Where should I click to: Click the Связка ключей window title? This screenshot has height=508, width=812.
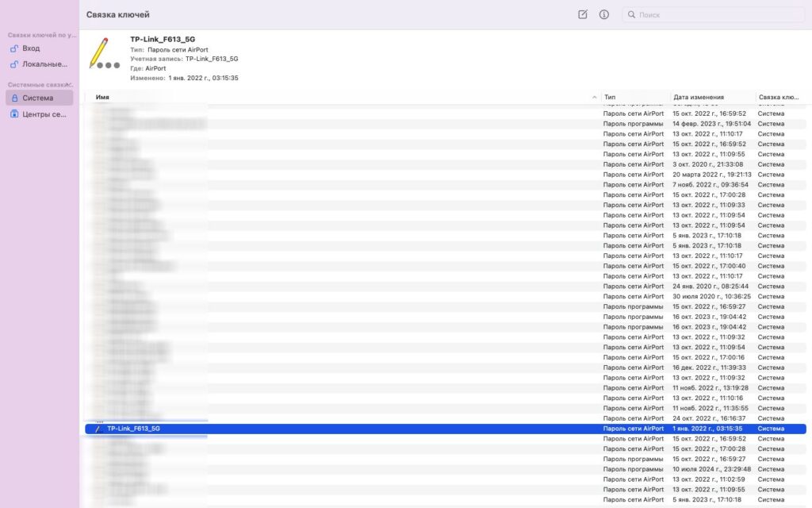tap(117, 14)
